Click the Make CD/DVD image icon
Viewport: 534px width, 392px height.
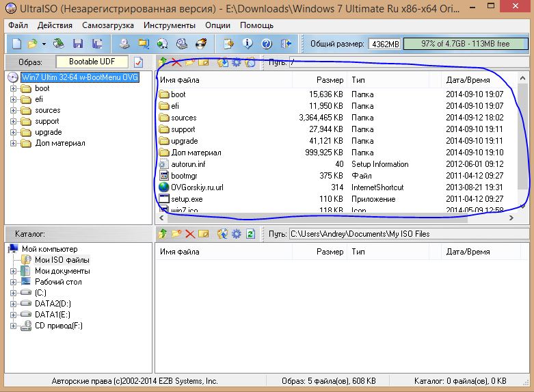pyautogui.click(x=124, y=44)
